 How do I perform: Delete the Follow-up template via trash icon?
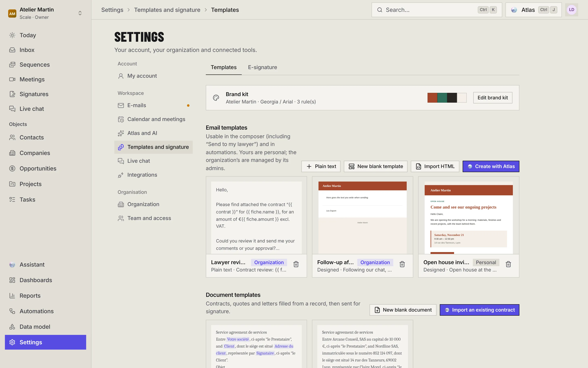pyautogui.click(x=402, y=264)
